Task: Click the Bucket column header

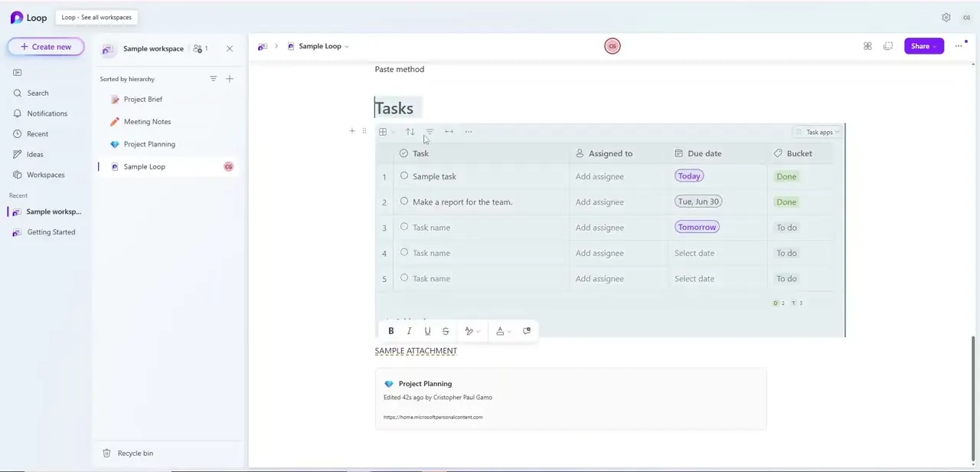Action: pos(800,154)
